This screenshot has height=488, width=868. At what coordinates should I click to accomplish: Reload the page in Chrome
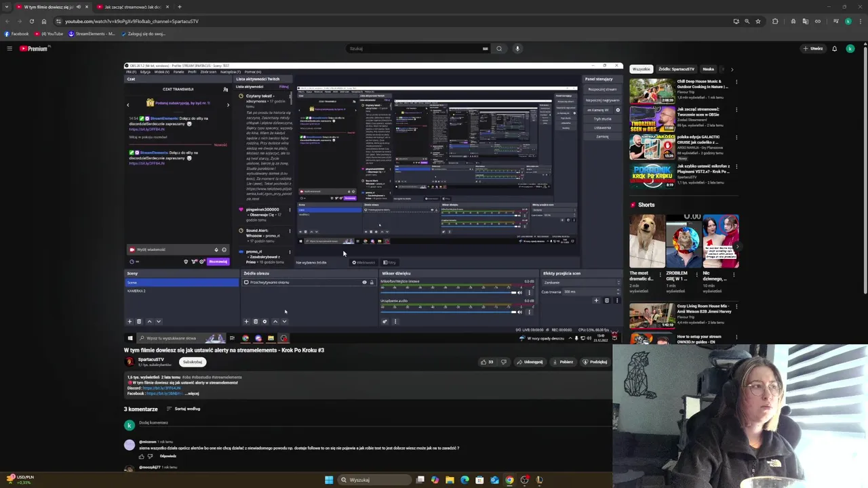[31, 21]
